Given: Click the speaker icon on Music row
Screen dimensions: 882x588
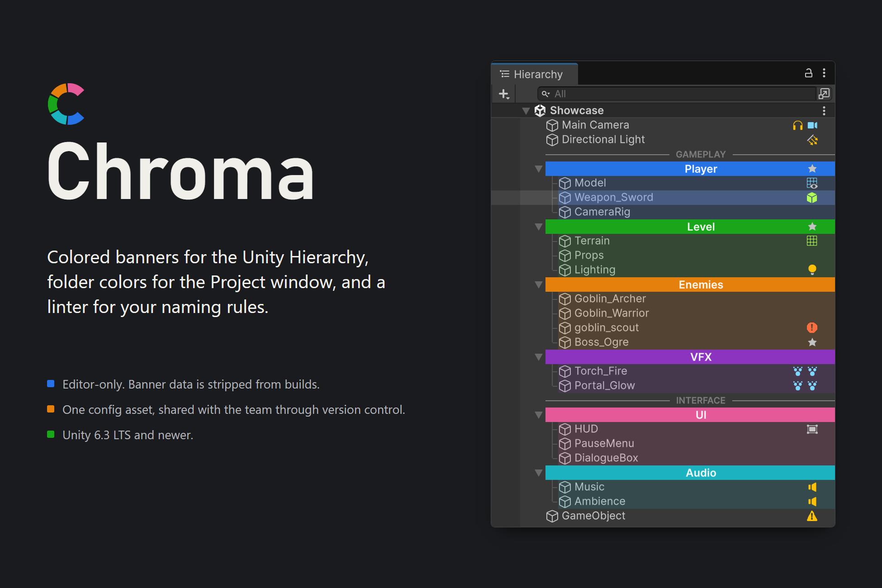Looking at the screenshot, I should (812, 487).
